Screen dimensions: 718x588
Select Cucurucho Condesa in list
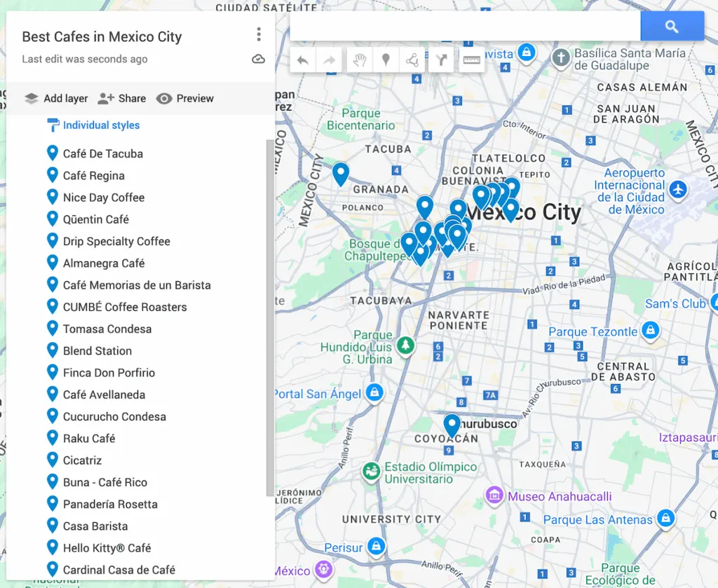point(114,417)
